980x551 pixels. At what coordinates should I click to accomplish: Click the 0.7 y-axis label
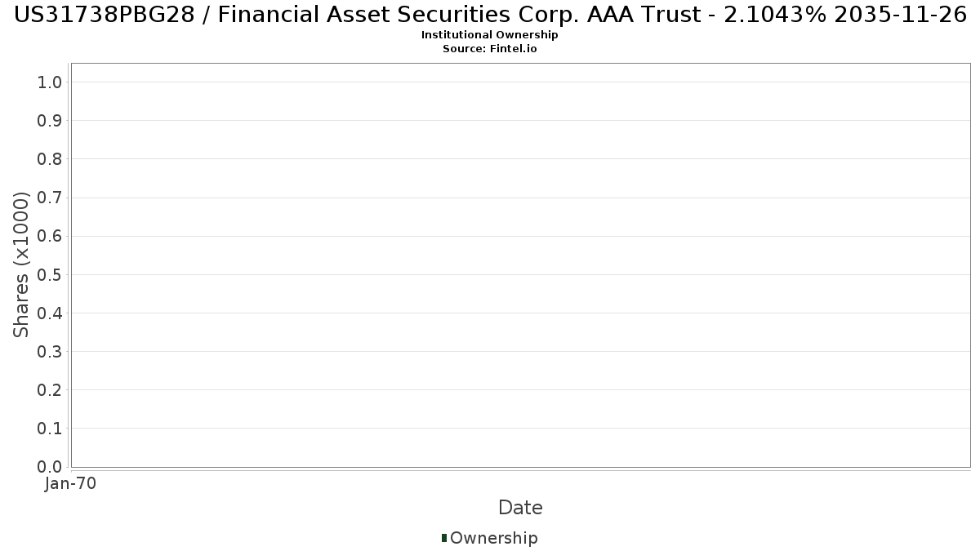tap(50, 198)
